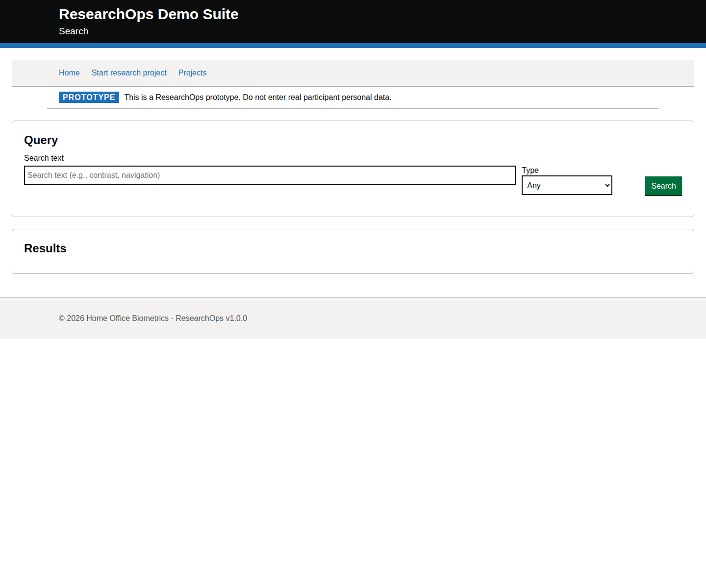
Task: Click the ResearchOps v1.0.0 version text
Action: pyautogui.click(x=211, y=318)
